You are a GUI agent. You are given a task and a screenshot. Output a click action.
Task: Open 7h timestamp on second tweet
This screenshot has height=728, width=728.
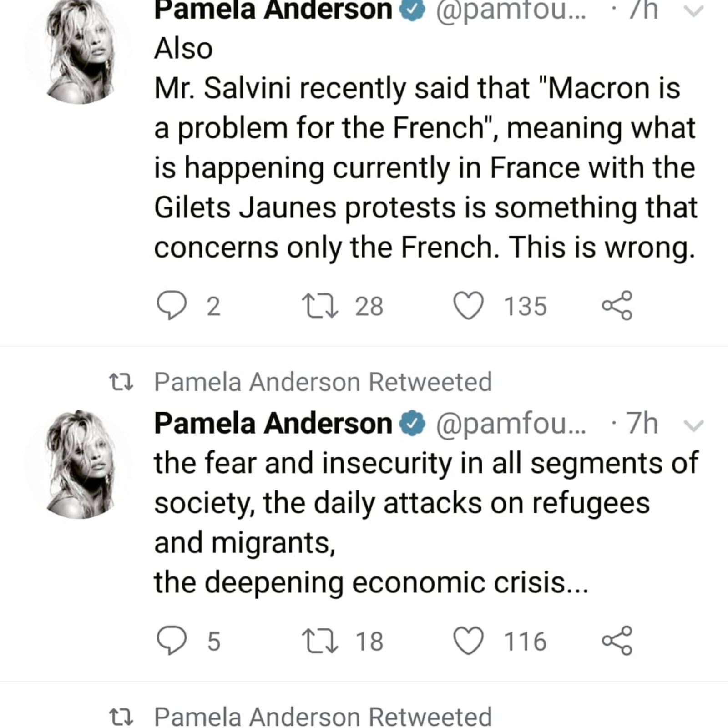pyautogui.click(x=642, y=424)
